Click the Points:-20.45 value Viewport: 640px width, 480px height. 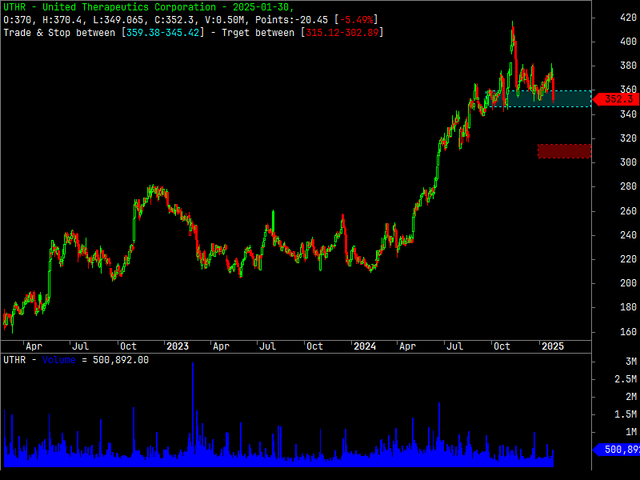[291, 20]
